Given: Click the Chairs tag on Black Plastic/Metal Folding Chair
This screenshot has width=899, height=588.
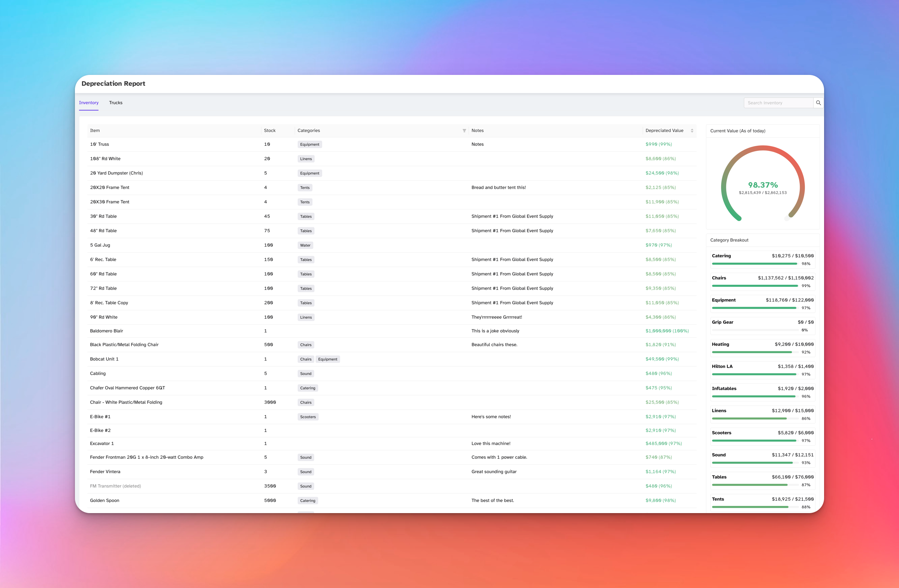Looking at the screenshot, I should [x=306, y=345].
